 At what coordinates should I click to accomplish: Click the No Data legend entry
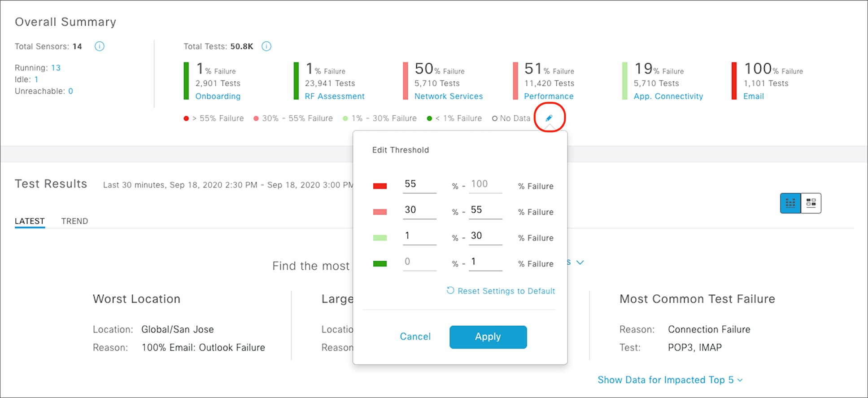tap(511, 118)
